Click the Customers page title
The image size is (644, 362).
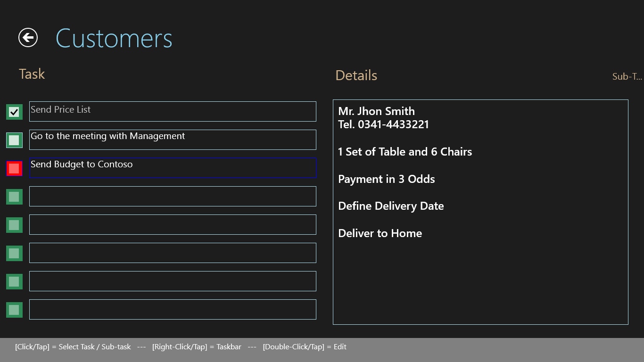point(114,38)
